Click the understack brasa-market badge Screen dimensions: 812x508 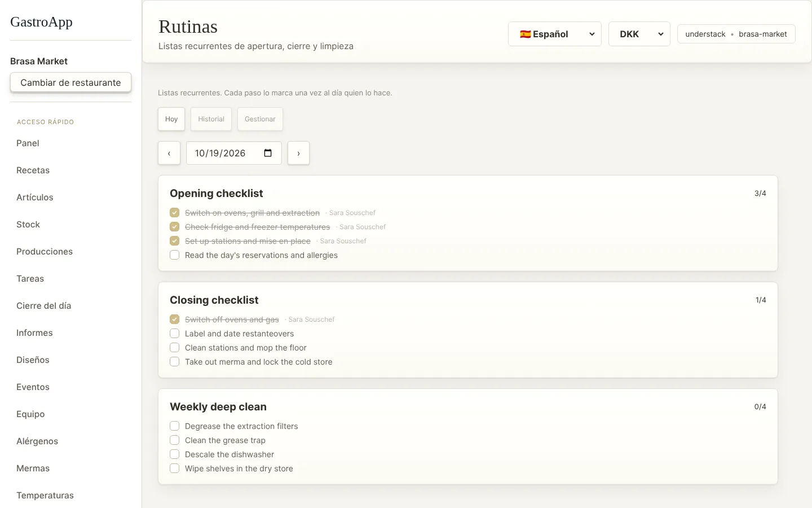tap(736, 34)
